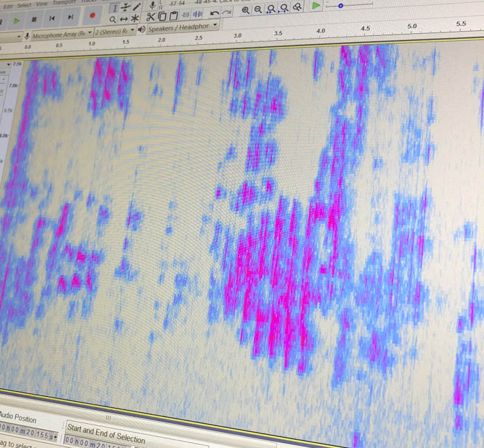Zoom out of the track
This screenshot has width=484, height=448.
tap(258, 10)
